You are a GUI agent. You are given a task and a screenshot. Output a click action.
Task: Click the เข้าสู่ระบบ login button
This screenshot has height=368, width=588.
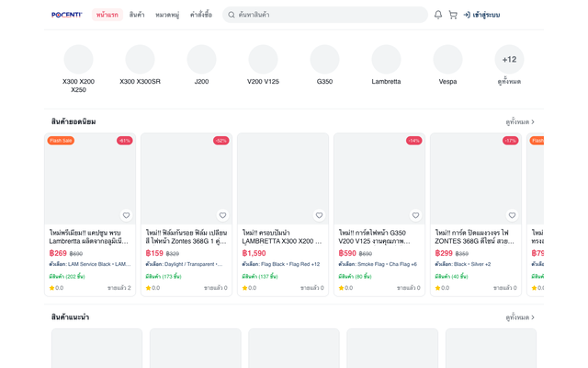coord(481,15)
